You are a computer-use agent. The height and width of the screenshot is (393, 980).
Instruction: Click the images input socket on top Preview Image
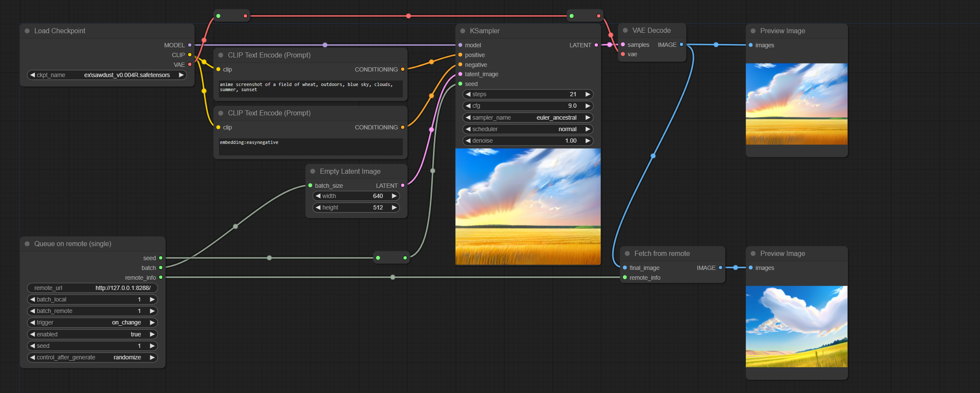tap(750, 45)
